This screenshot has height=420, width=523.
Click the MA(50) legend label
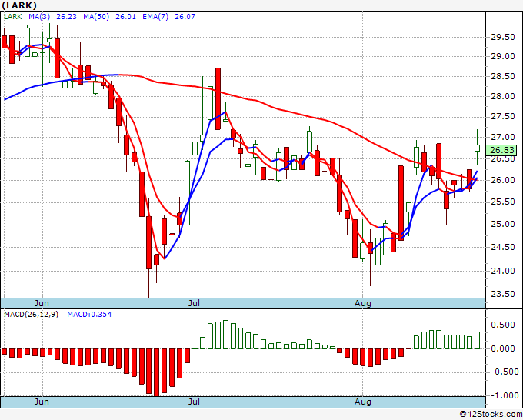(x=96, y=17)
